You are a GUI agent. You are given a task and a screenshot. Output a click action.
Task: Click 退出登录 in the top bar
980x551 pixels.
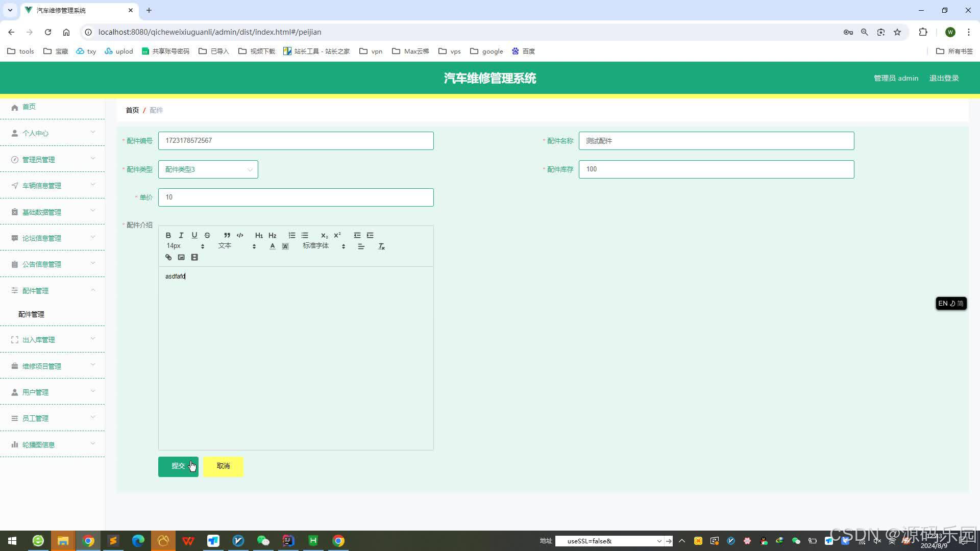point(944,78)
